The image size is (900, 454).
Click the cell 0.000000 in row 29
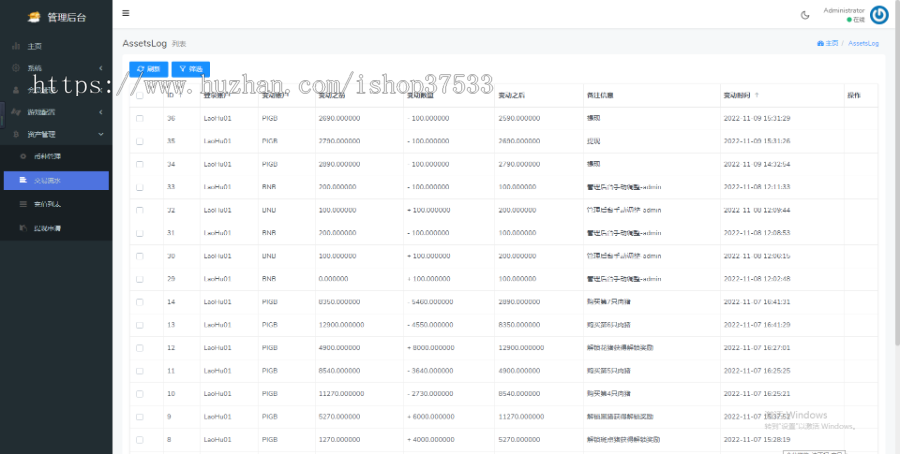click(x=333, y=279)
